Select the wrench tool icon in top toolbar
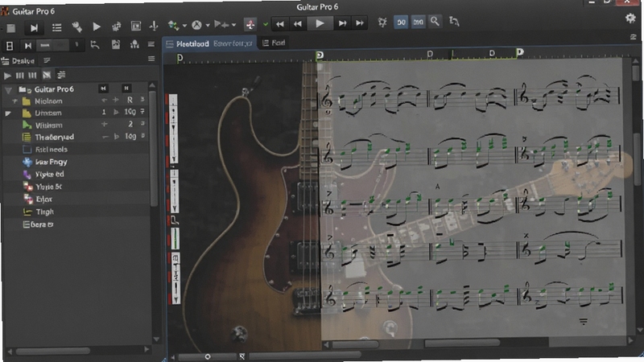644x362 pixels. [x=76, y=27]
